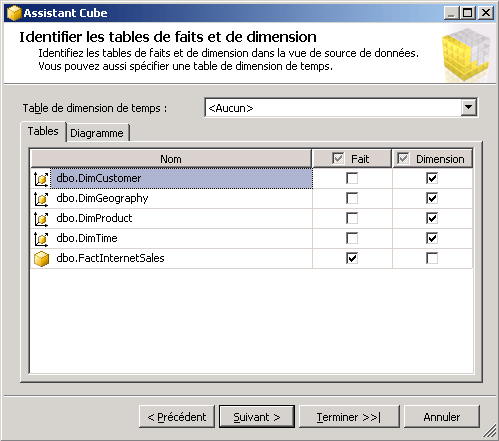Check Fait for dbo.DimProduct
This screenshot has height=441, width=499.
click(x=352, y=218)
